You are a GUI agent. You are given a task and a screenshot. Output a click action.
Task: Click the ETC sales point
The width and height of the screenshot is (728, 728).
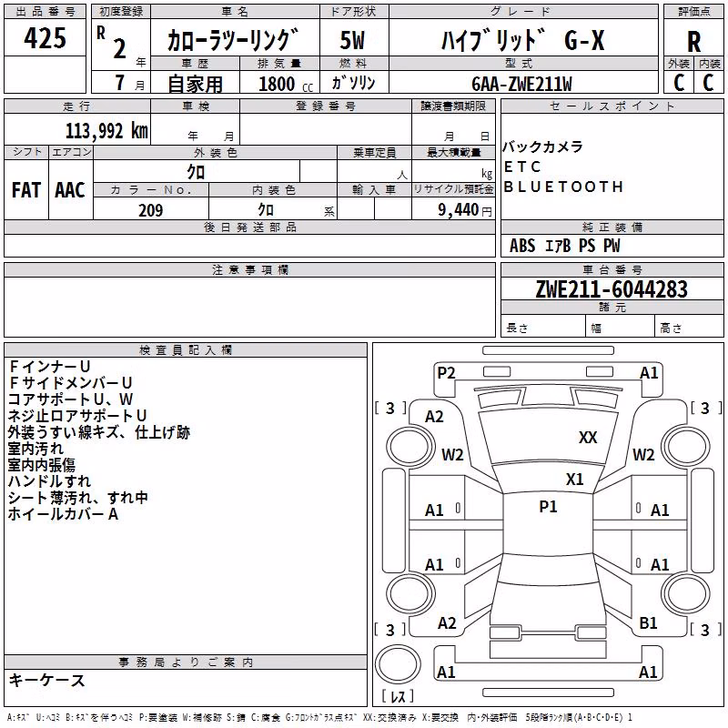click(522, 167)
